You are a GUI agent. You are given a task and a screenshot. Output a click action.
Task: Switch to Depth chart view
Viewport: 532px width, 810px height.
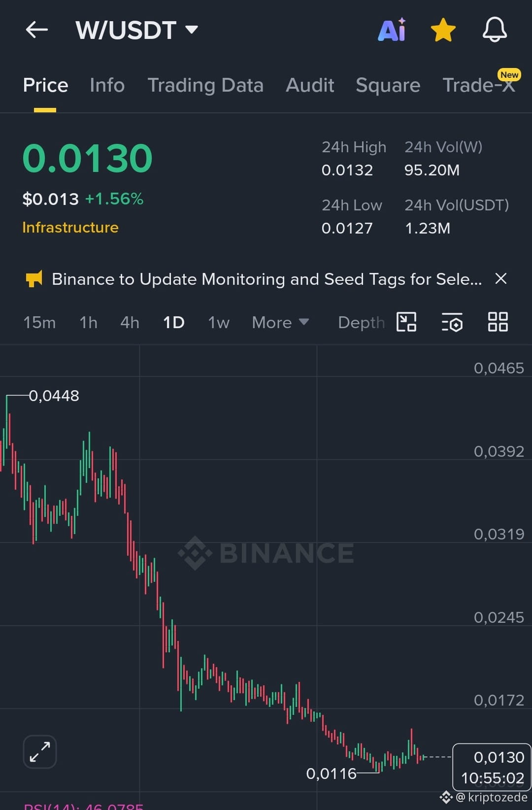tap(361, 323)
